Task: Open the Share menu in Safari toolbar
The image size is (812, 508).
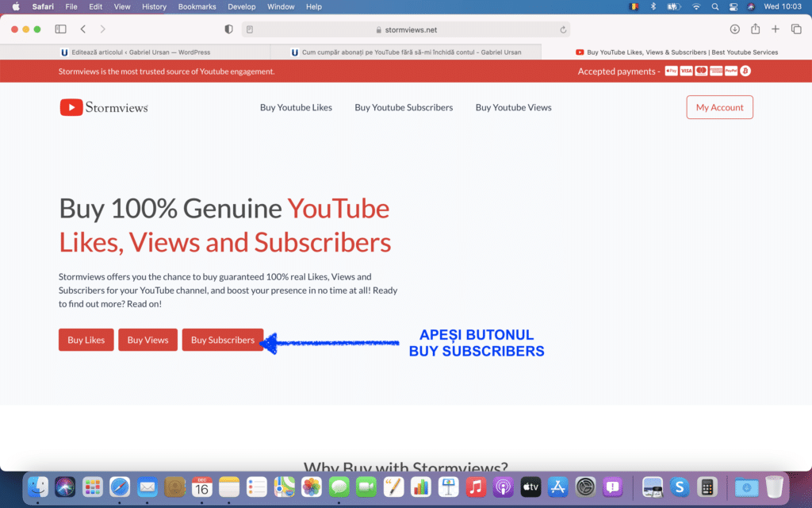Action: coord(755,29)
